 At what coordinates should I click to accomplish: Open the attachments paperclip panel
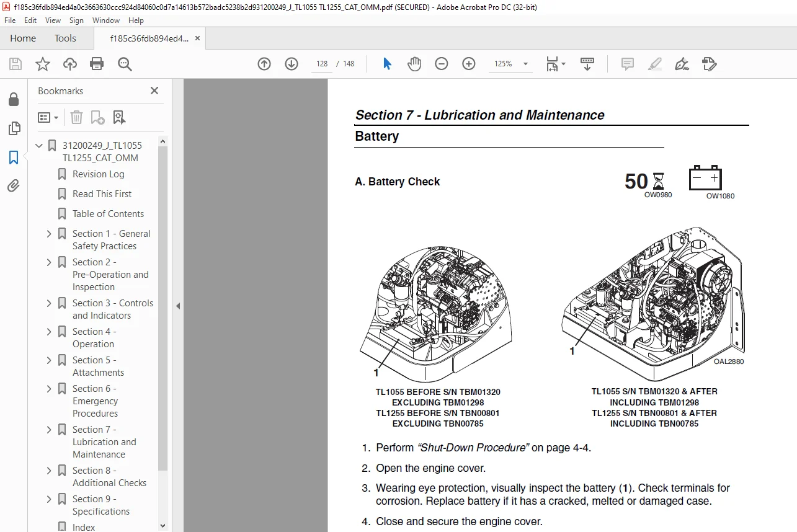(14, 186)
